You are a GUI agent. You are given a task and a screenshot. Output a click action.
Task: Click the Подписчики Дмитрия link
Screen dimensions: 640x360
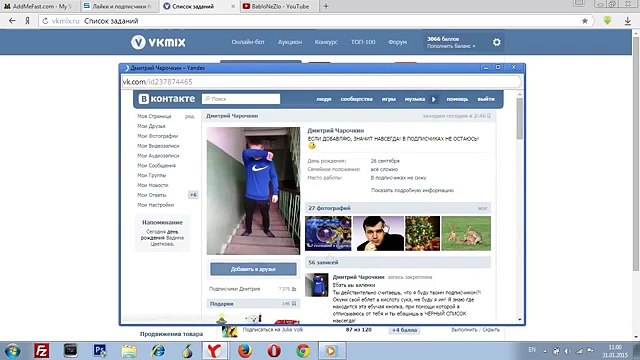coord(234,289)
